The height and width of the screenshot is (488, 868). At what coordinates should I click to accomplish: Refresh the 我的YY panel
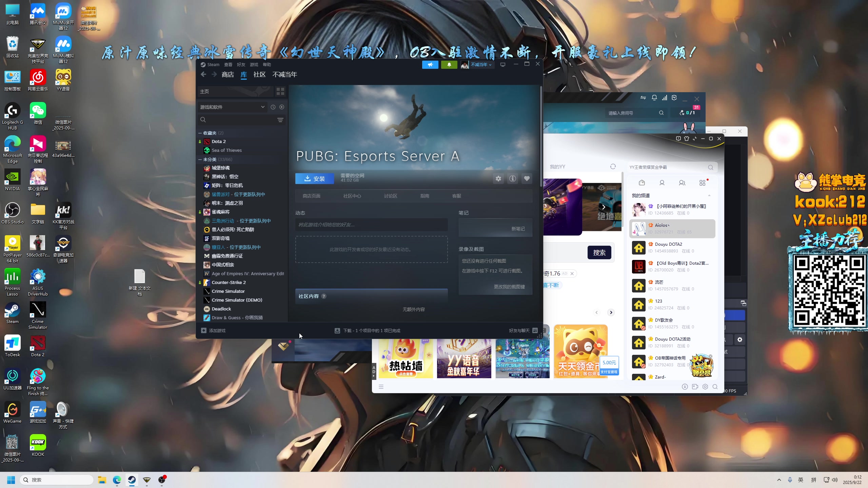coord(613,166)
